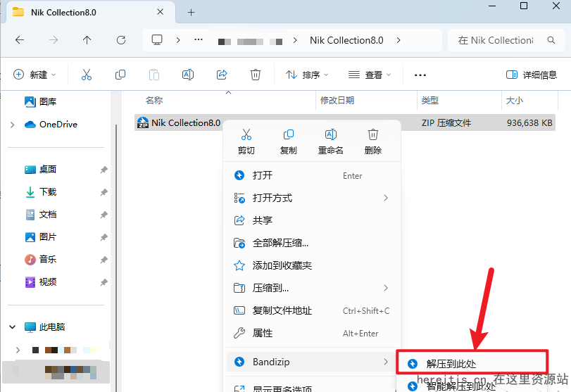This screenshot has height=392, width=571.
Task: Click the toolbar Delete trash icon
Action: (x=256, y=75)
